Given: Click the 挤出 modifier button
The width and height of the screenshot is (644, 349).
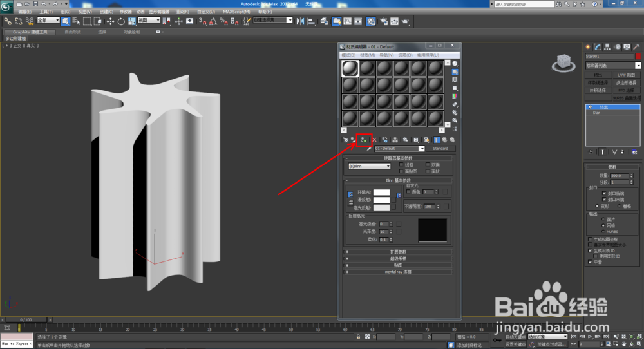Looking at the screenshot, I should [x=598, y=75].
